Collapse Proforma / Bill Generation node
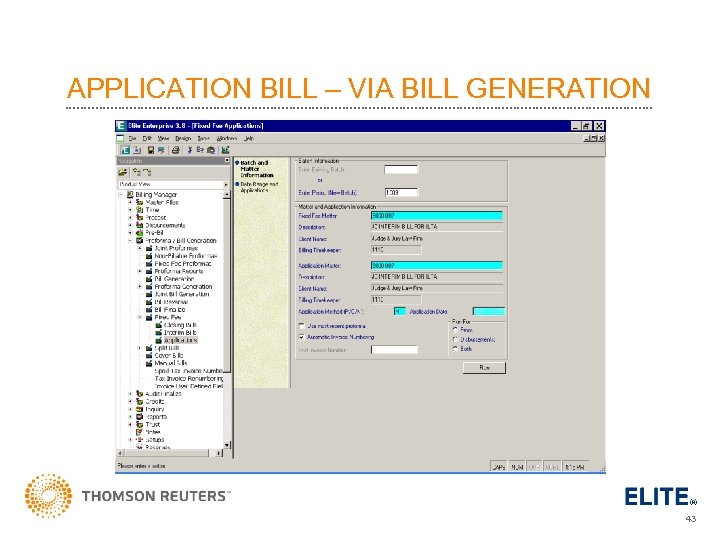The width and height of the screenshot is (720, 540). (130, 241)
